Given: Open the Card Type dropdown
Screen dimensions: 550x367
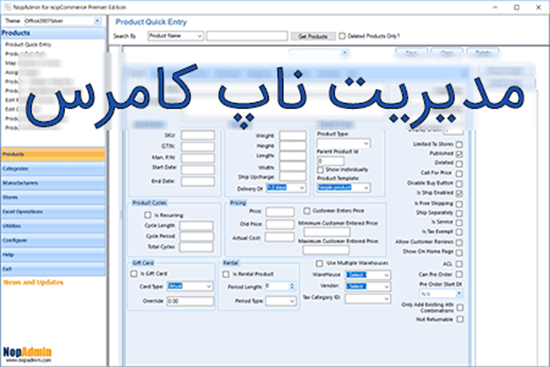Looking at the screenshot, I should (190, 286).
